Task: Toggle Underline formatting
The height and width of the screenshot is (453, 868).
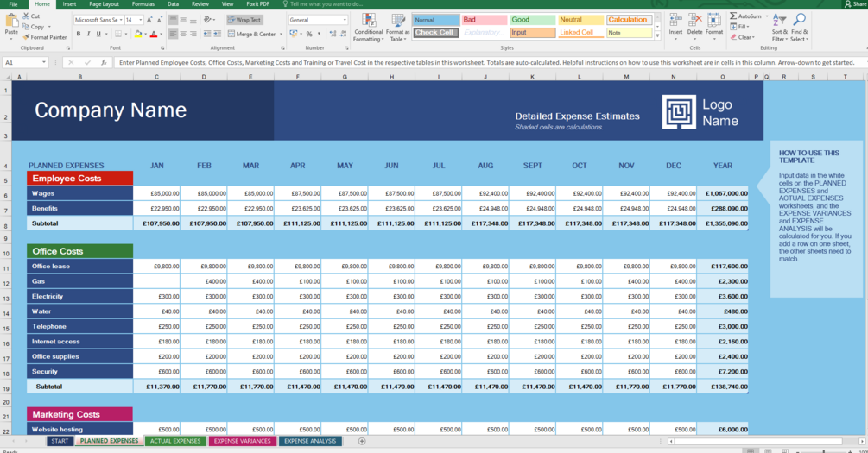Action: point(98,34)
